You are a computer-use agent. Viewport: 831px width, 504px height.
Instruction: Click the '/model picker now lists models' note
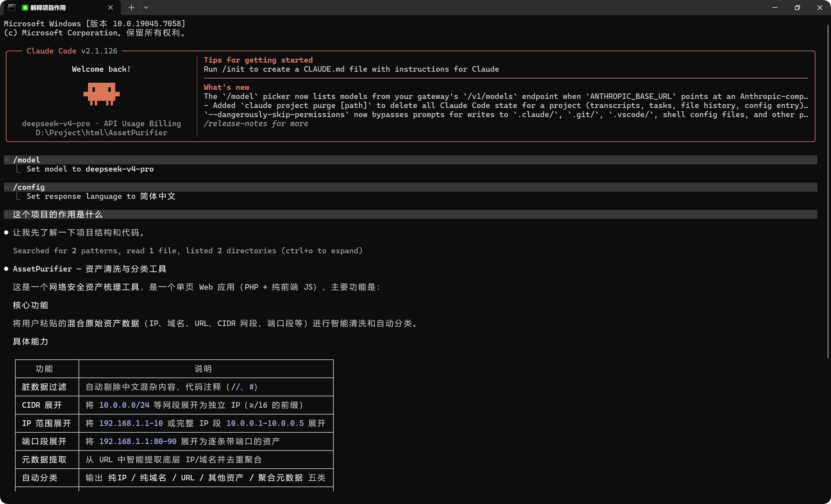[x=506, y=96]
